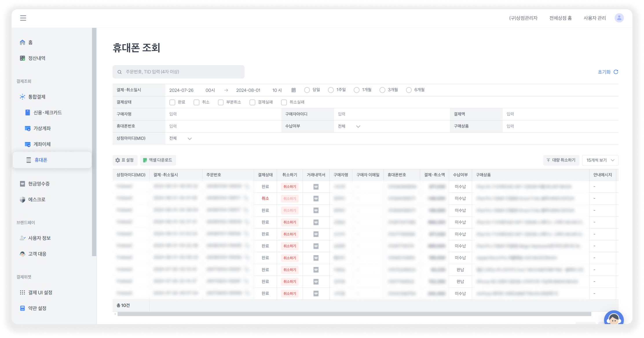Image resolution: width=644 pixels, height=338 pixels.
Task: Click the 홈 house icon in sidebar
Action: pyautogui.click(x=22, y=43)
